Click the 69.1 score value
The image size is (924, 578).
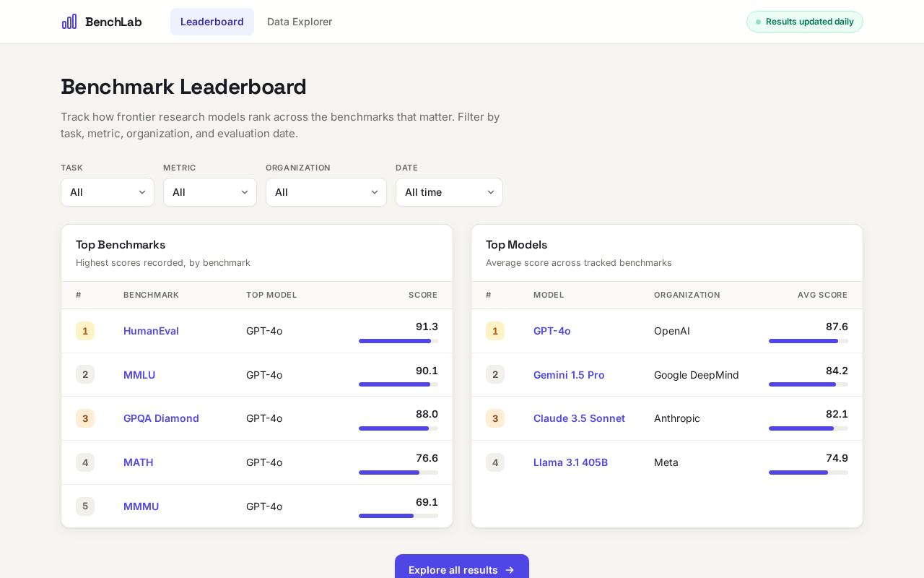click(x=427, y=502)
